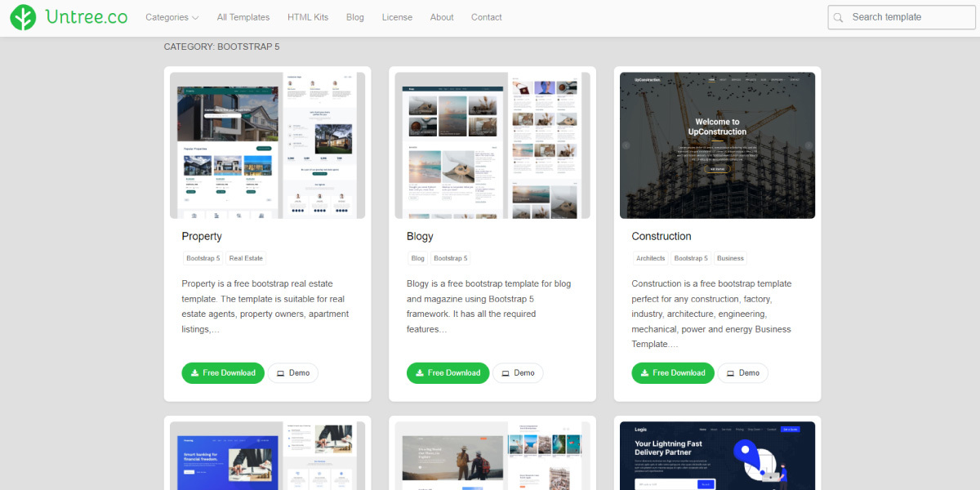This screenshot has width=980, height=490.
Task: Click the Property card's laptop demo icon
Action: 280,373
